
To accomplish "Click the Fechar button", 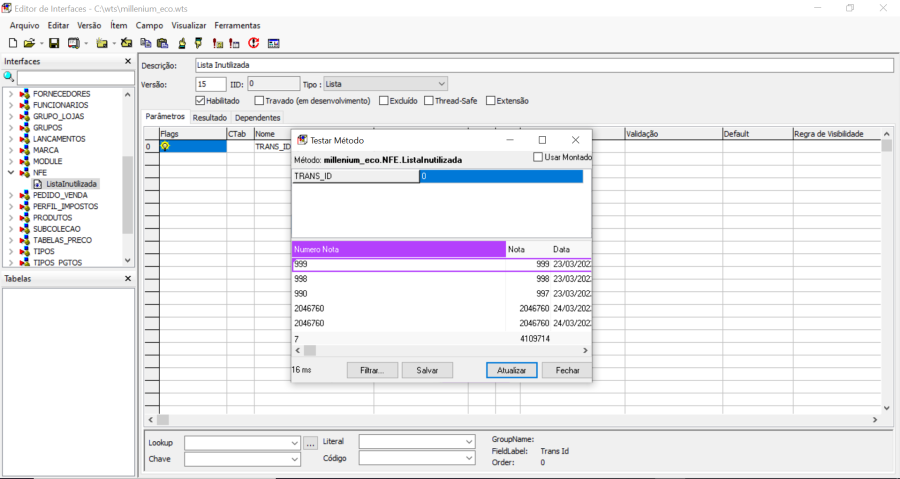I will [x=567, y=371].
